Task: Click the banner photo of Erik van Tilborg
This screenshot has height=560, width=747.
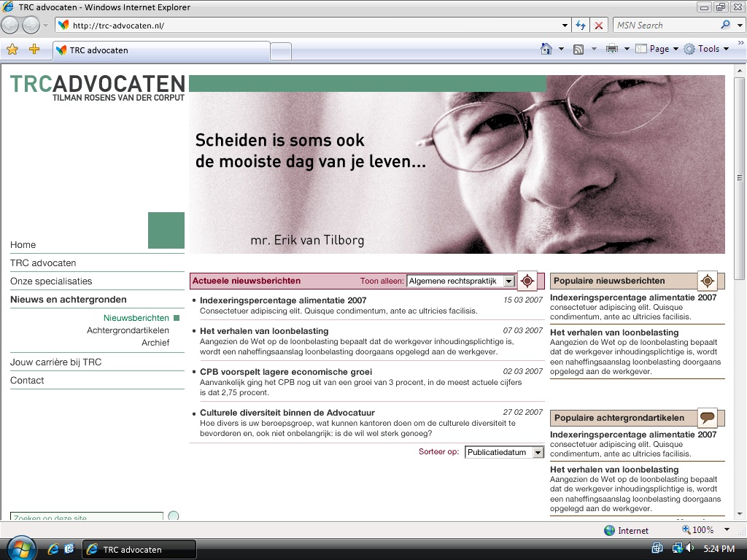Action: pyautogui.click(x=457, y=164)
